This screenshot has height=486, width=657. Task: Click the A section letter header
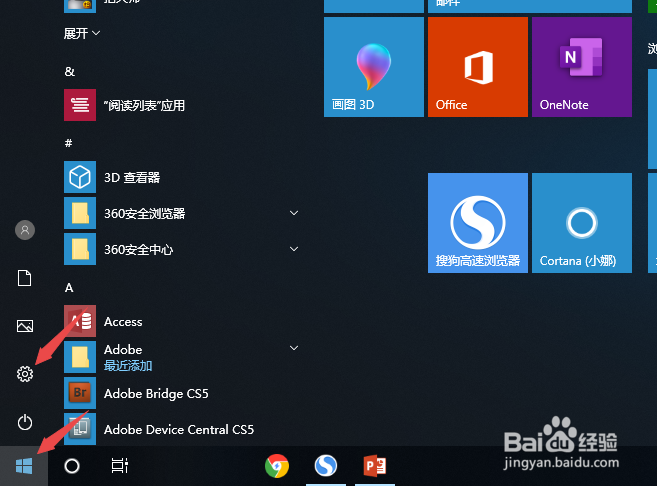pyautogui.click(x=69, y=287)
